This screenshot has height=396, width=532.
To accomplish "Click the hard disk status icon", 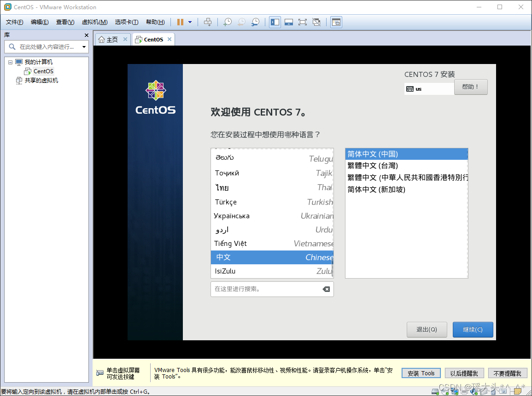I will [x=435, y=392].
